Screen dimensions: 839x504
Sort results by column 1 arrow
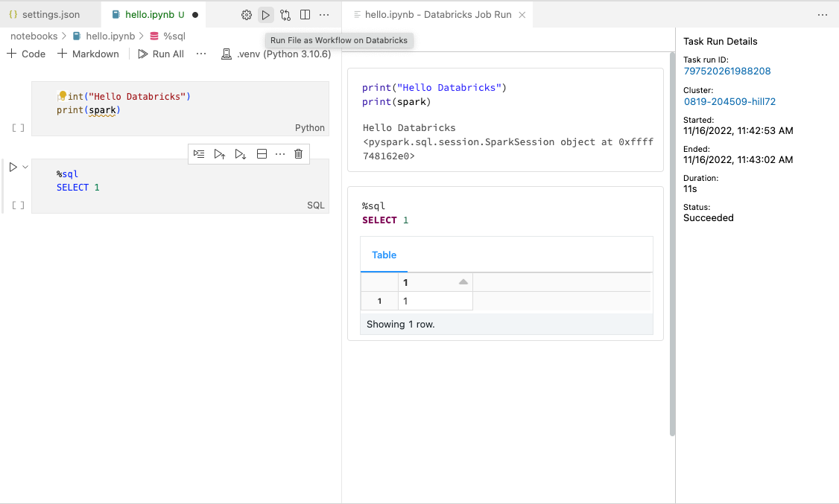coord(463,282)
